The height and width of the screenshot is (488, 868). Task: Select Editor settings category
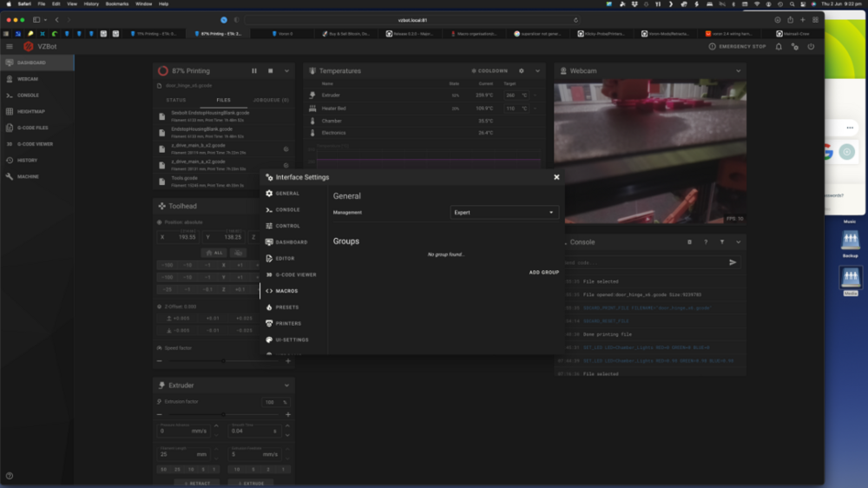[x=293, y=258]
